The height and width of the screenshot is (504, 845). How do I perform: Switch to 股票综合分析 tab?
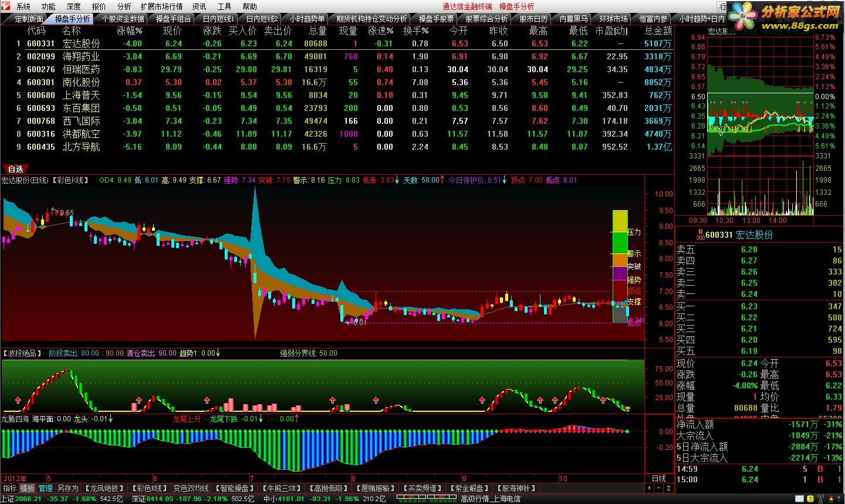point(486,19)
